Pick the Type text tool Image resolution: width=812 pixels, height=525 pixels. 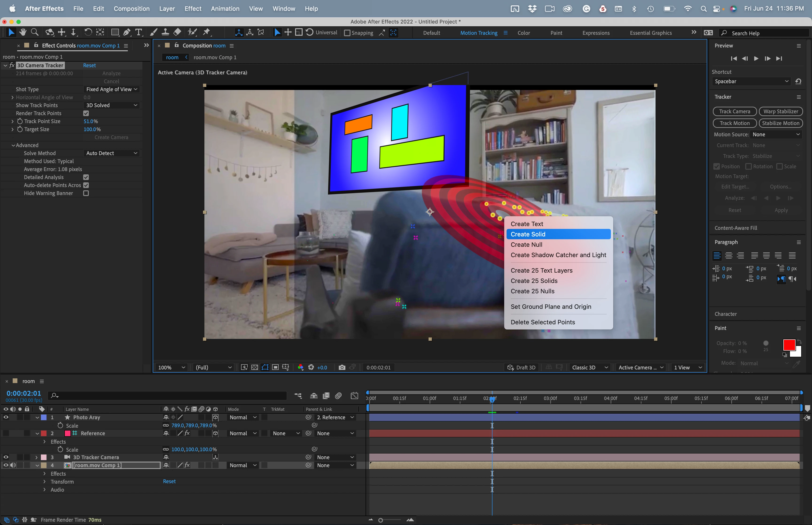(x=138, y=32)
